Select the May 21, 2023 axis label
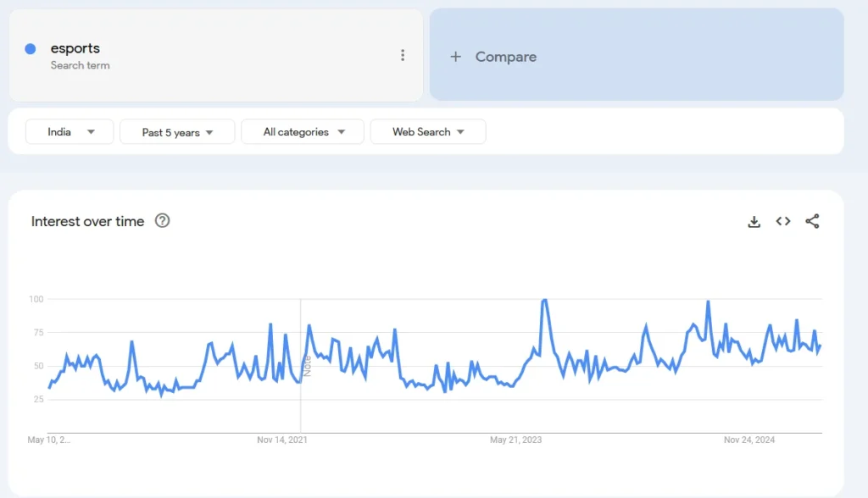The width and height of the screenshot is (868, 498). pyautogui.click(x=515, y=440)
